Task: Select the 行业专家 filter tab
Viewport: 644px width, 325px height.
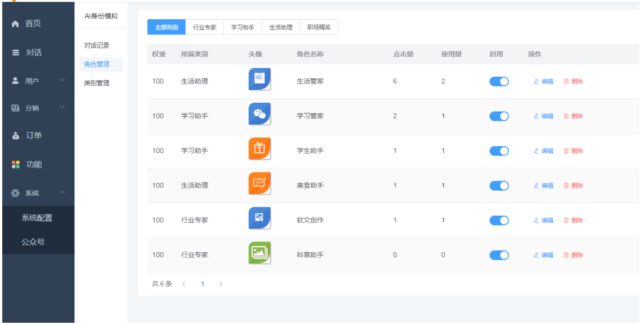Action: pos(205,27)
